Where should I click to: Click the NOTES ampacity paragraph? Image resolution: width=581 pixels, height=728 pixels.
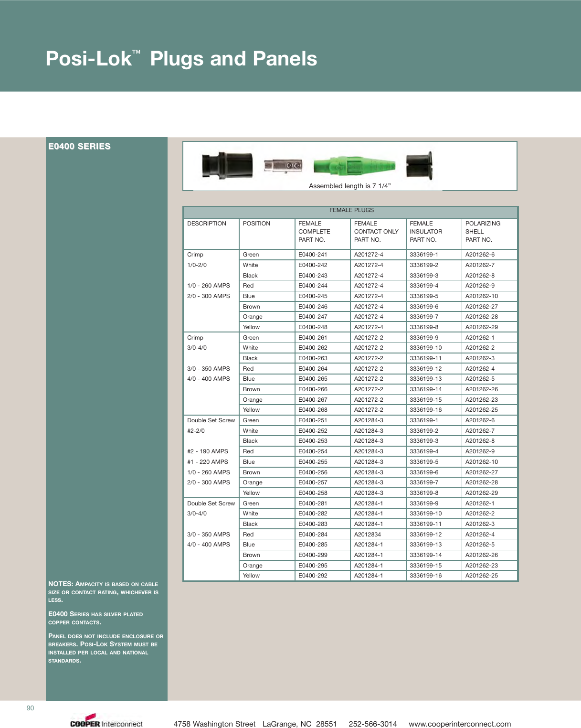click(103, 592)
